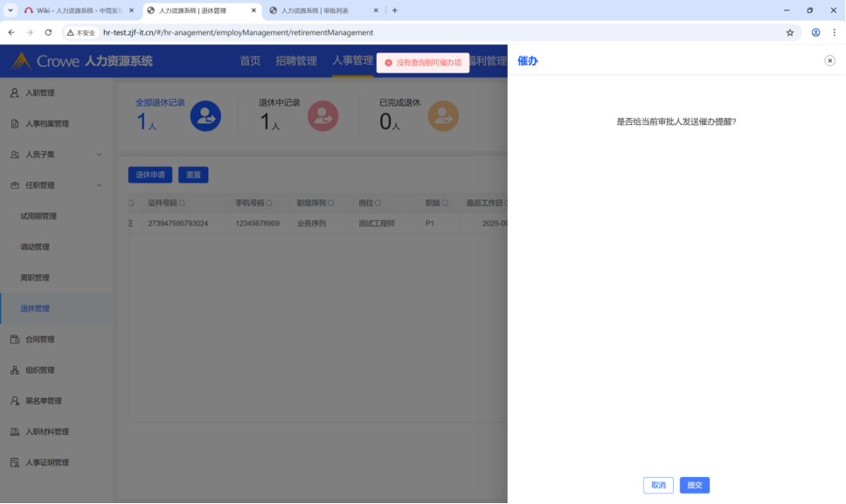Collapse the 任职管理 submenu arrow
The width and height of the screenshot is (846, 504).
point(99,185)
